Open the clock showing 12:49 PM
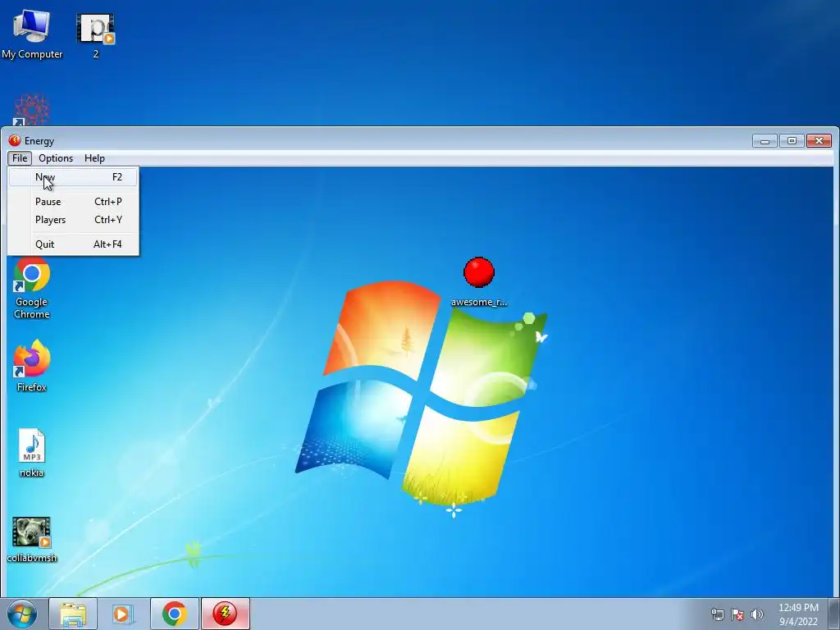This screenshot has width=840, height=630. [798, 614]
